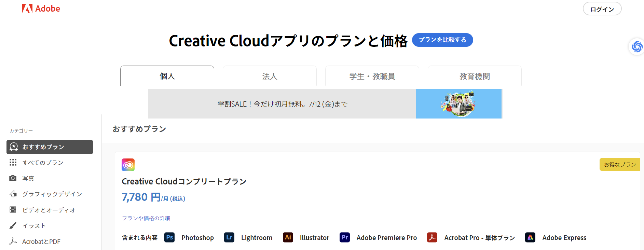The image size is (644, 250).
Task: Click the Illustrator Ai icon
Action: click(288, 237)
